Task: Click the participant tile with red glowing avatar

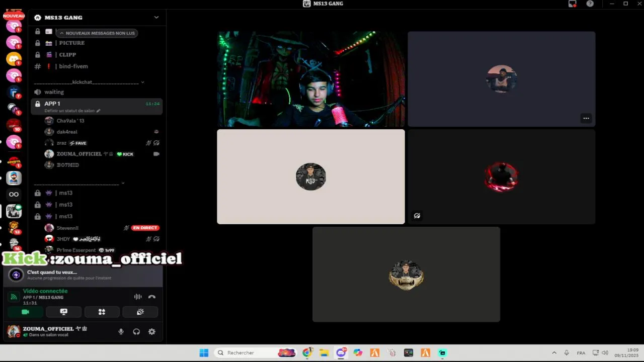Action: pyautogui.click(x=502, y=176)
